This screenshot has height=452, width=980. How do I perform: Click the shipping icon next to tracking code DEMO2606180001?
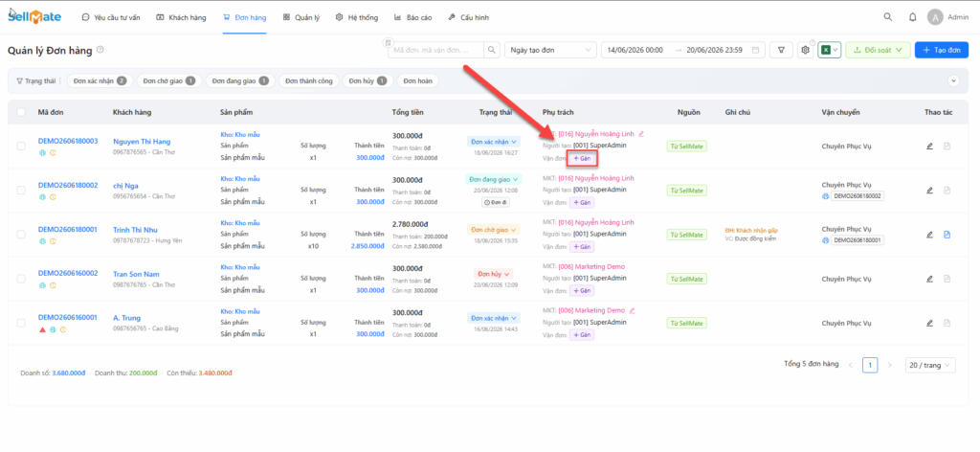tap(825, 240)
